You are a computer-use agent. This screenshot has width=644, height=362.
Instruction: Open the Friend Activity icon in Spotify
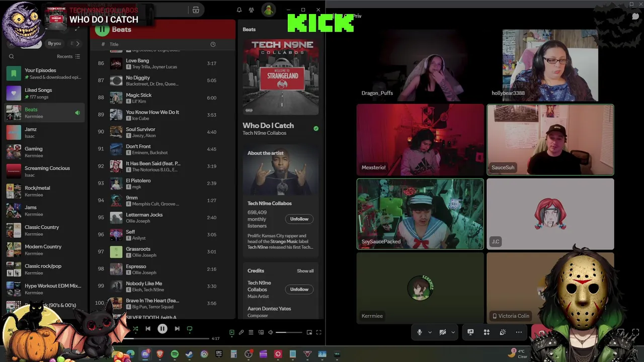pyautogui.click(x=251, y=10)
